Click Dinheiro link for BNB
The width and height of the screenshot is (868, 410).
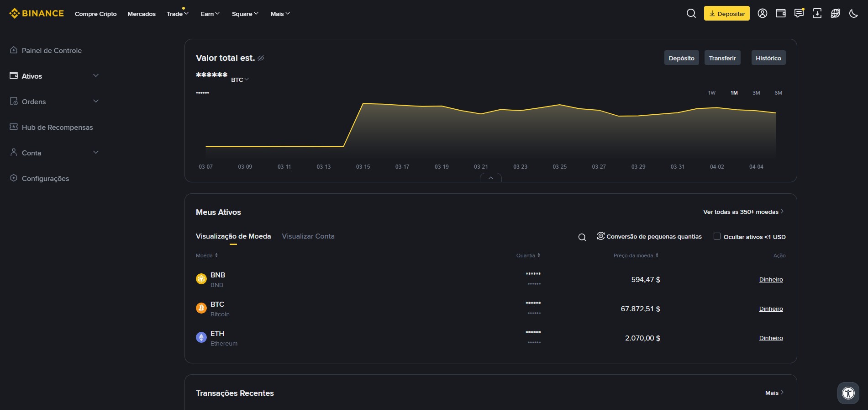771,279
